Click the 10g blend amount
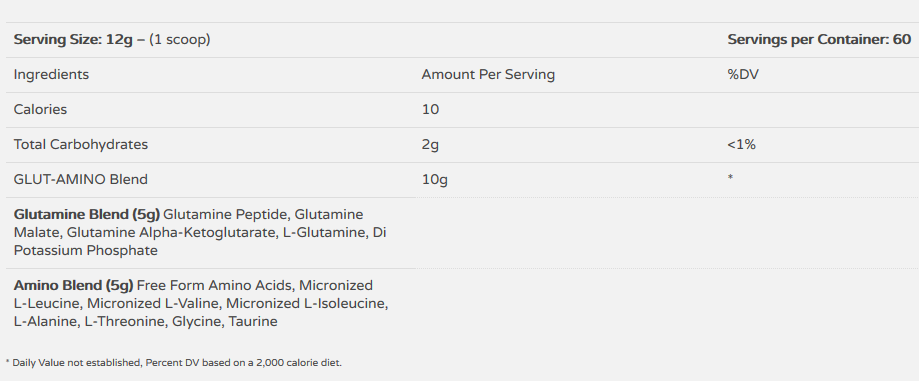This screenshot has height=381, width=919. pos(434,180)
